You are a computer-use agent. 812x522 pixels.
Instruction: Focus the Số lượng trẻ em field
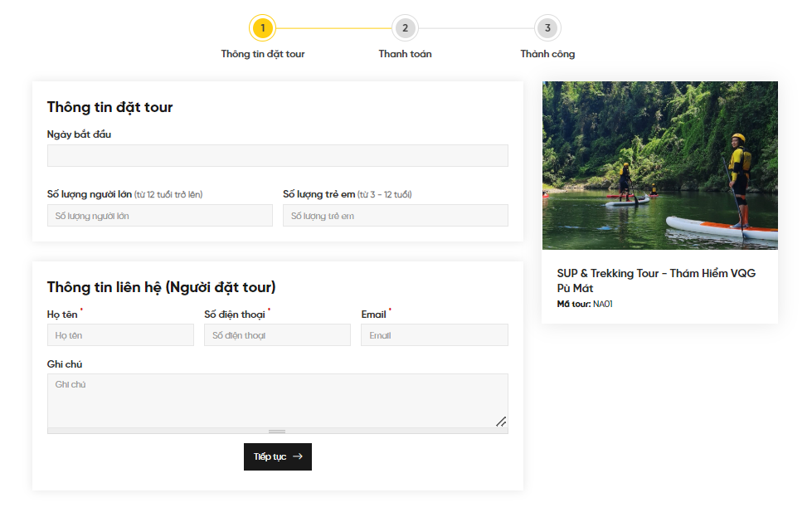[395, 216]
